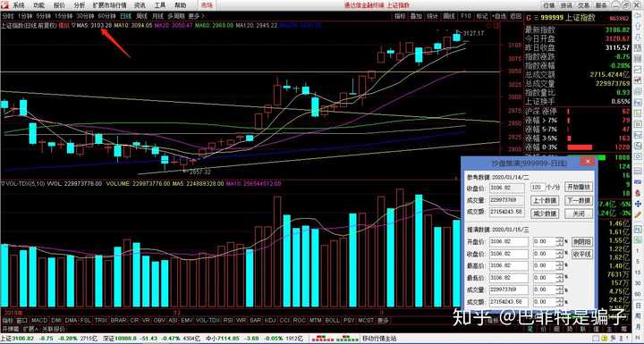The width and height of the screenshot is (644, 344).
Task: Toggle the +自选 watchlist button
Action: 499,16
